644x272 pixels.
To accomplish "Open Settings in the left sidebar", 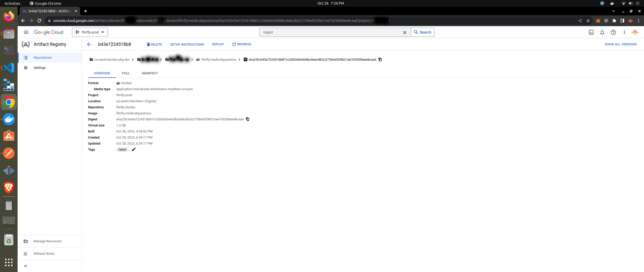I will [x=39, y=67].
